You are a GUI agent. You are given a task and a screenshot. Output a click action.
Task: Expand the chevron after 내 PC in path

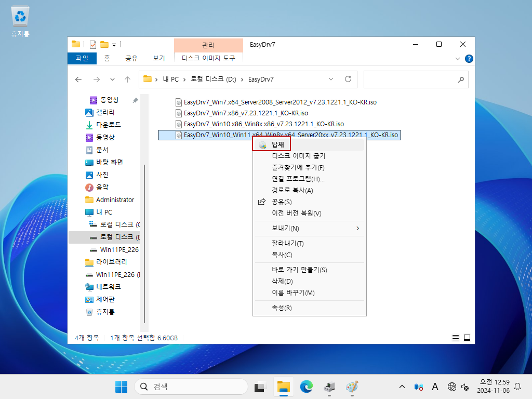(184, 79)
